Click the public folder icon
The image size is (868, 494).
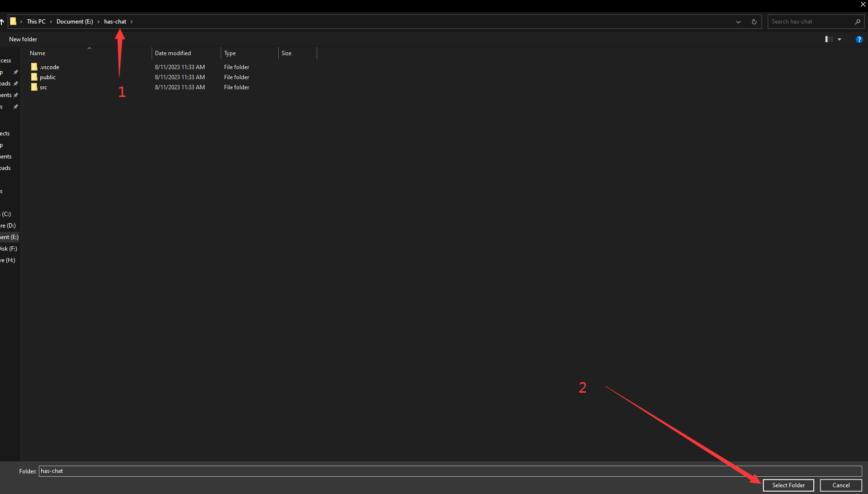point(34,77)
